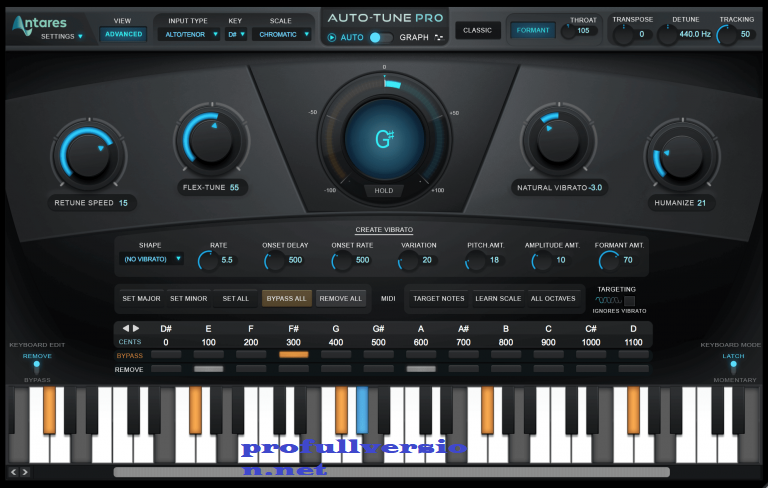Click the Formant Amt knob

(609, 261)
